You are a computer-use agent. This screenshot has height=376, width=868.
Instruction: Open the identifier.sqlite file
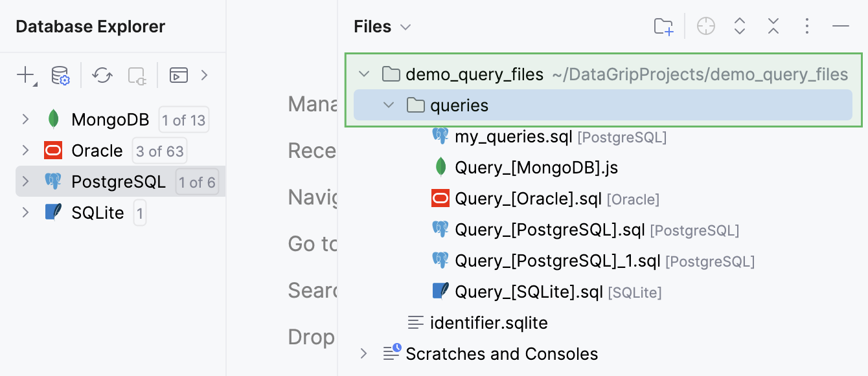(488, 322)
